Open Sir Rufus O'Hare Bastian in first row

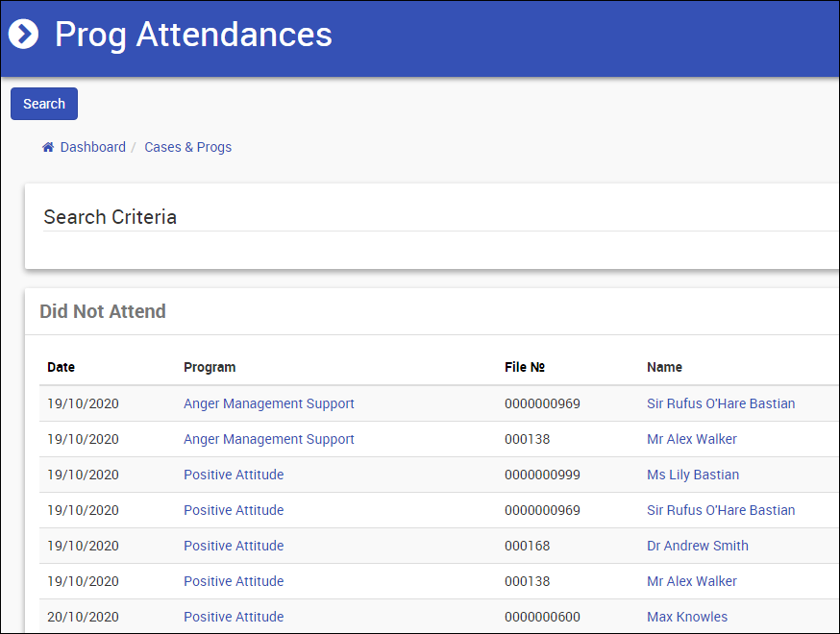(721, 403)
